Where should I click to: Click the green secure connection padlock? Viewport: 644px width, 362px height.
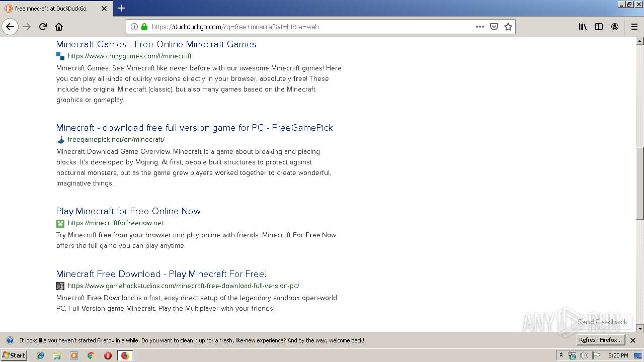tap(144, 27)
